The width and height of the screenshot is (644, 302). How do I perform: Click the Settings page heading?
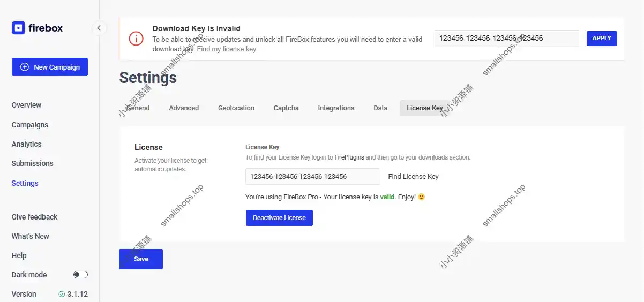pyautogui.click(x=148, y=78)
